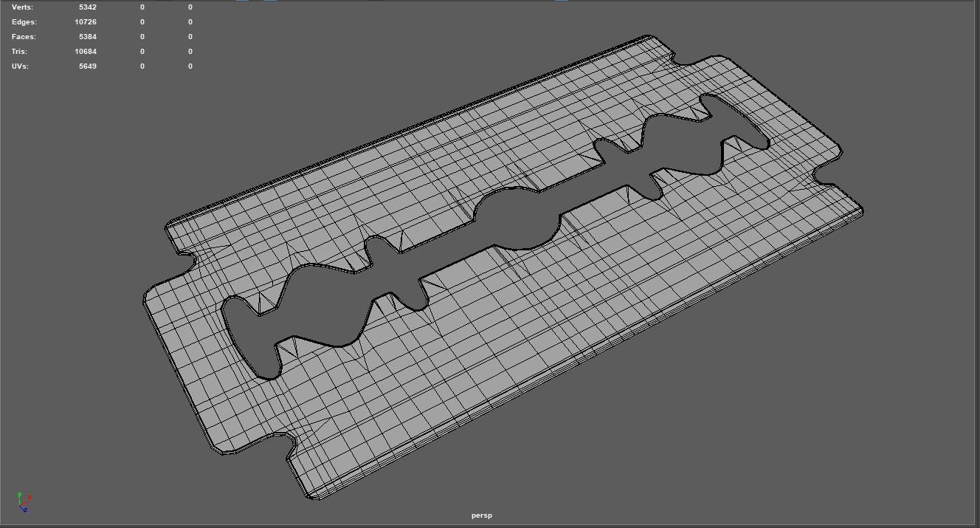Screen dimensions: 980x528
Task: Click the Faces count 5384
Action: [87, 36]
